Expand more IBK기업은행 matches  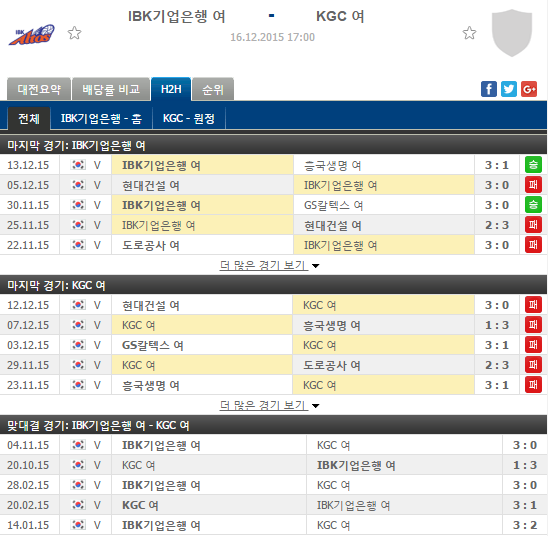[264, 265]
